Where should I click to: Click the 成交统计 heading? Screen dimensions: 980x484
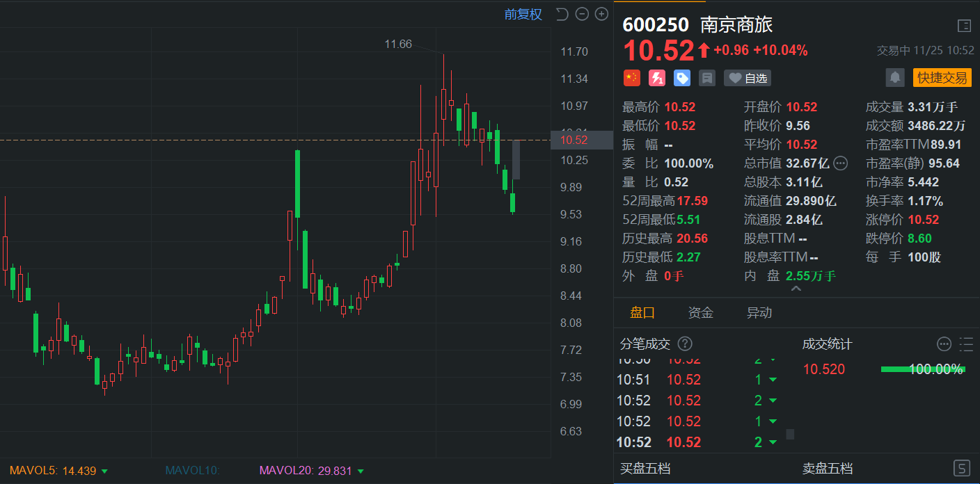[828, 344]
